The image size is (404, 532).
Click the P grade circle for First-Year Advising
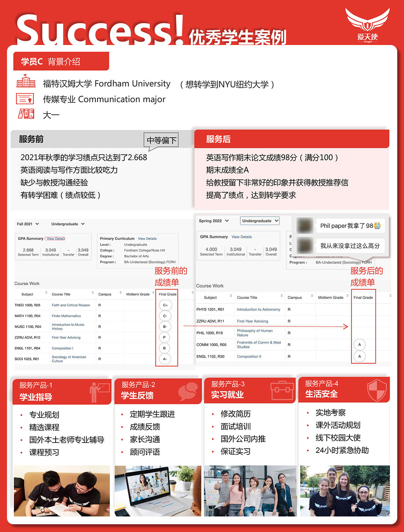point(164,337)
